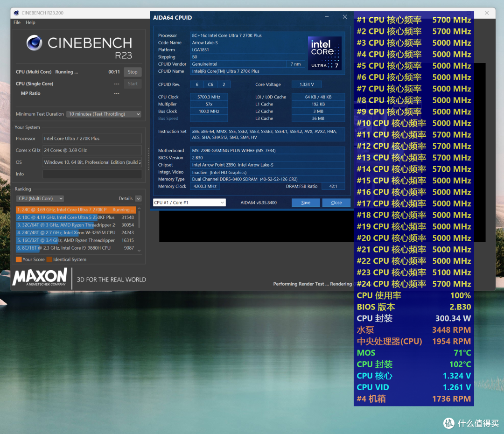The height and width of the screenshot is (434, 504).
Task: Click the #23 CPU row showing 5100 MHz
Action: point(413,273)
